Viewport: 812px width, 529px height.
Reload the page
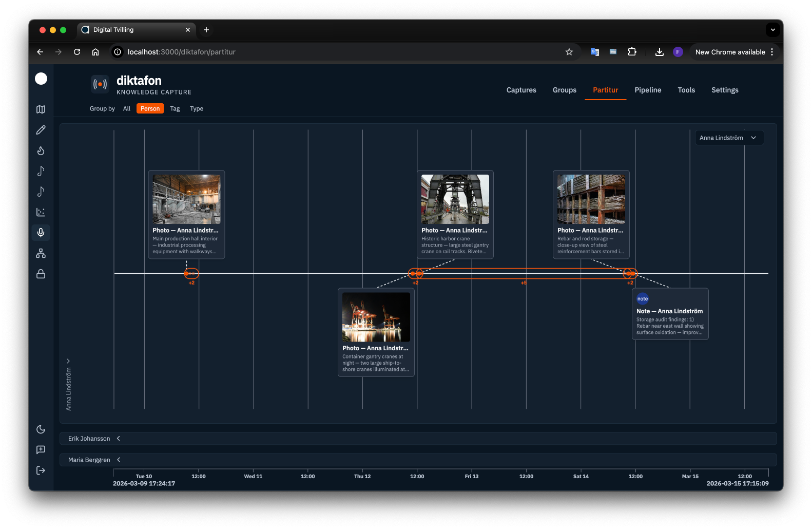[77, 52]
